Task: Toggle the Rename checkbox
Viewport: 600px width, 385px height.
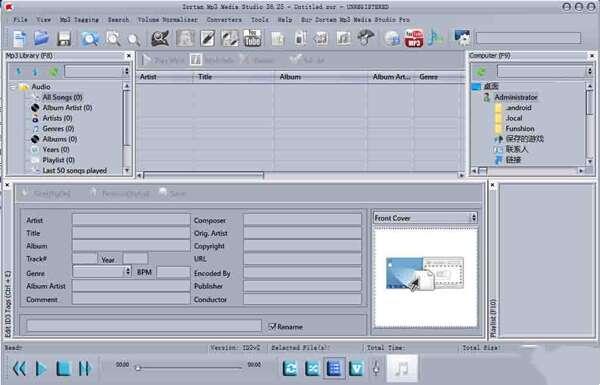Action: click(x=272, y=326)
